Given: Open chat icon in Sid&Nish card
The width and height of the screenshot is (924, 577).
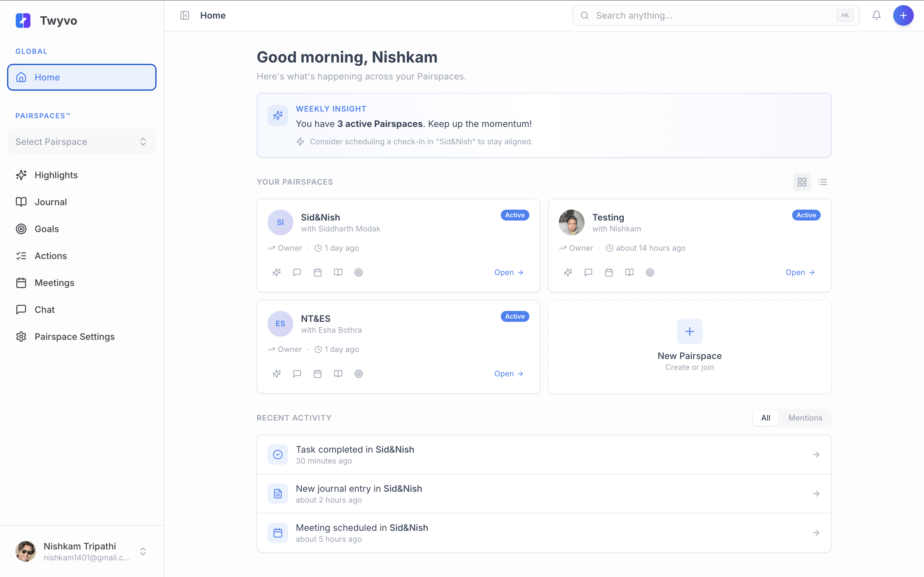Looking at the screenshot, I should (297, 272).
